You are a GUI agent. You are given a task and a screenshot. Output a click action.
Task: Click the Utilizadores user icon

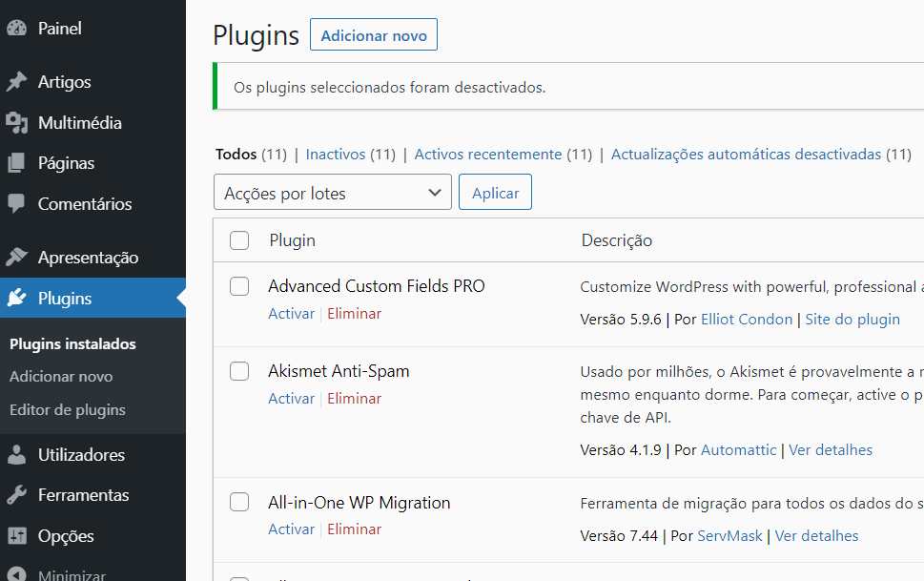(16, 455)
